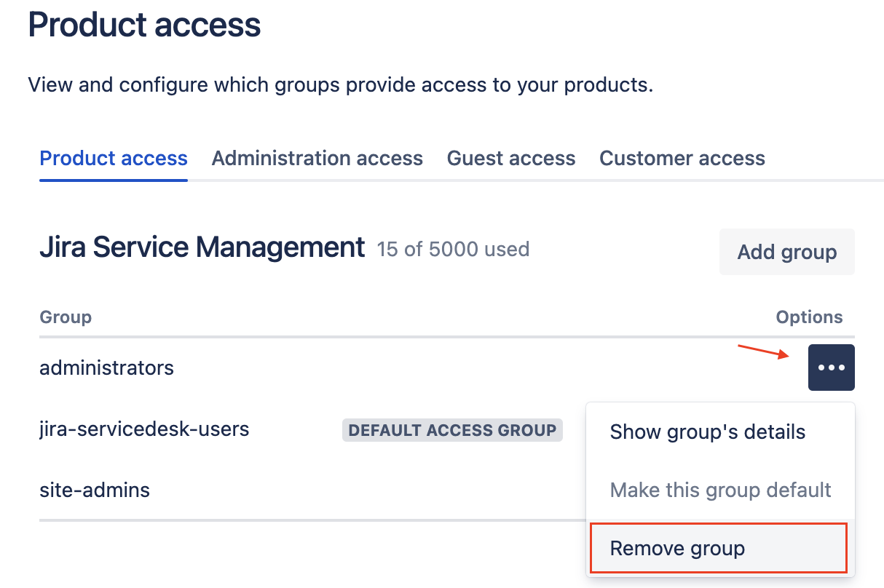Click the jira-servicedesk-users group row
This screenshot has height=588, width=884.
[x=144, y=429]
